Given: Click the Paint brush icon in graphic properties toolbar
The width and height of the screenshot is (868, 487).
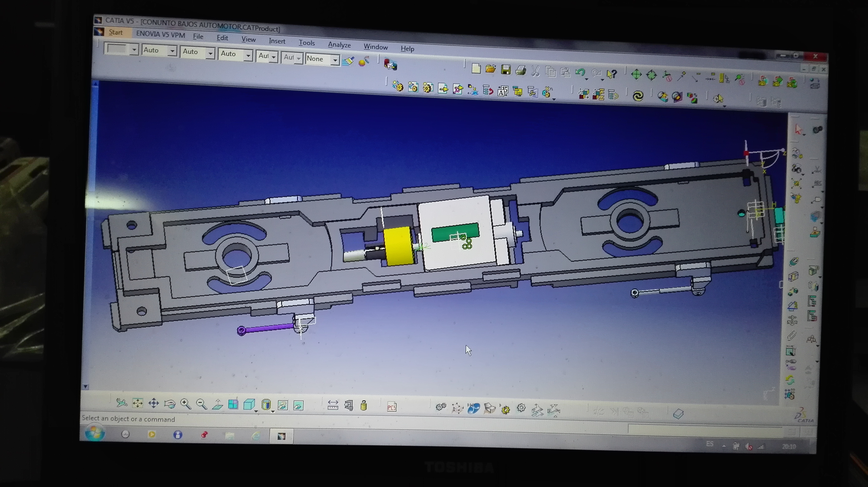Looking at the screenshot, I should pyautogui.click(x=348, y=61).
